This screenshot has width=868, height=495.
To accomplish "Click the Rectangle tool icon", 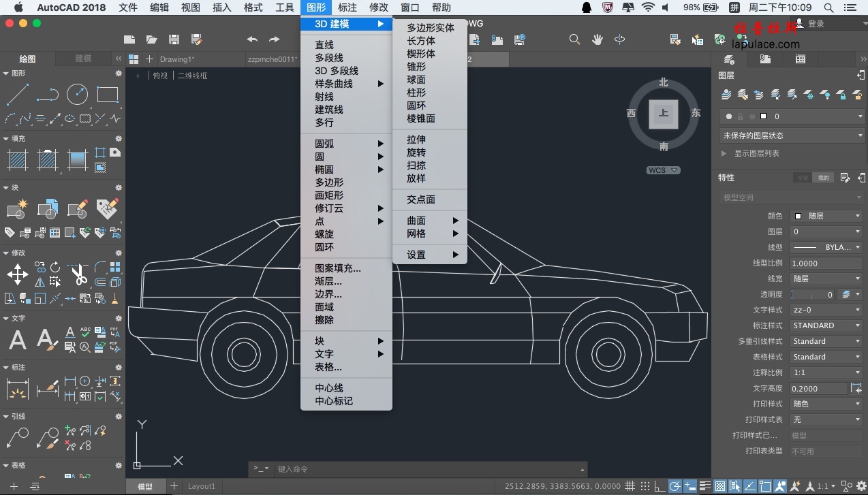I will [x=107, y=95].
